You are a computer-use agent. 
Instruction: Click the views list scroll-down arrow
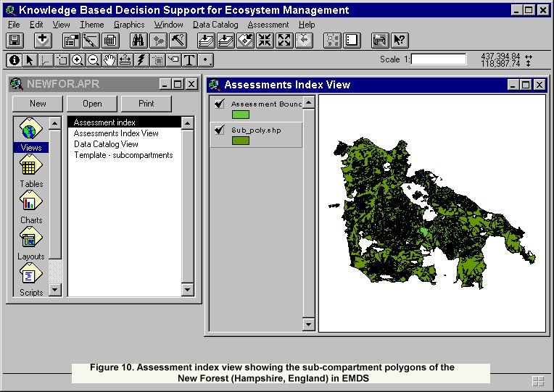click(187, 290)
